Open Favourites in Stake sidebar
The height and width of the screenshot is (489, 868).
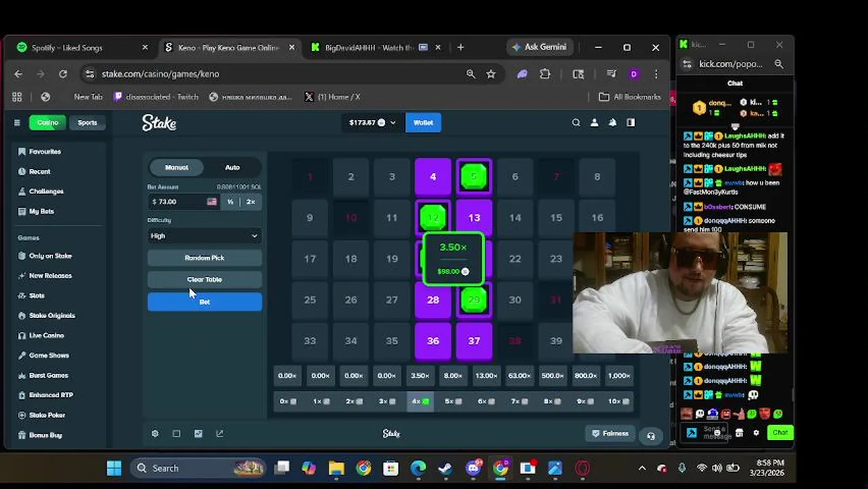(45, 151)
